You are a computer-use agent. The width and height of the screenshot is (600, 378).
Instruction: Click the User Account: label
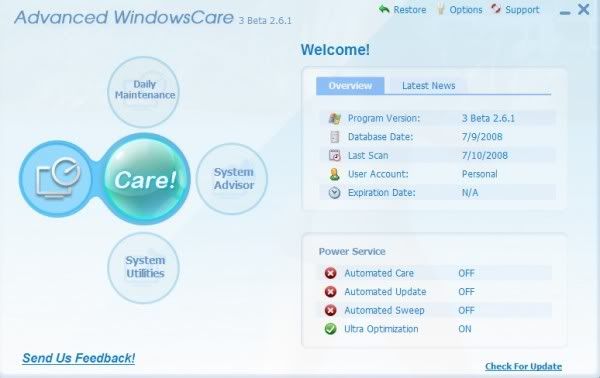pyautogui.click(x=378, y=174)
